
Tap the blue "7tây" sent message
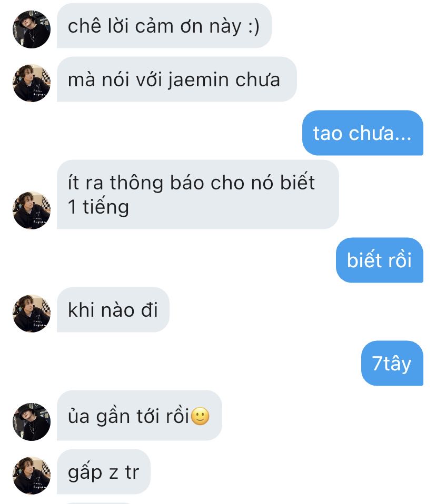click(392, 363)
